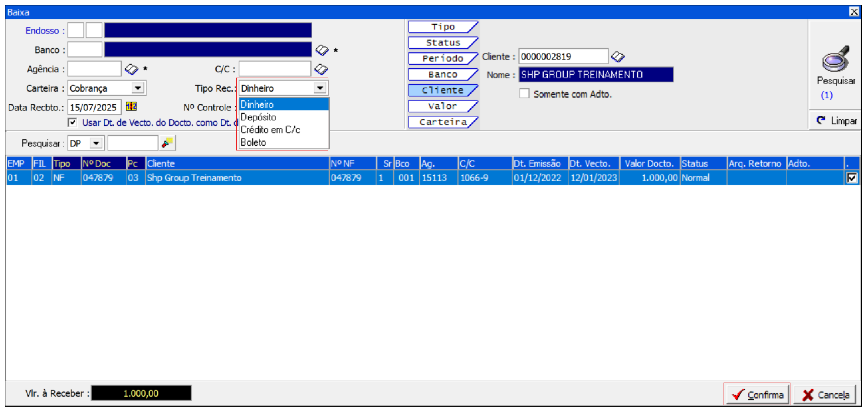The image size is (868, 412).
Task: Open Agência lookup book icon
Action: pyautogui.click(x=131, y=70)
